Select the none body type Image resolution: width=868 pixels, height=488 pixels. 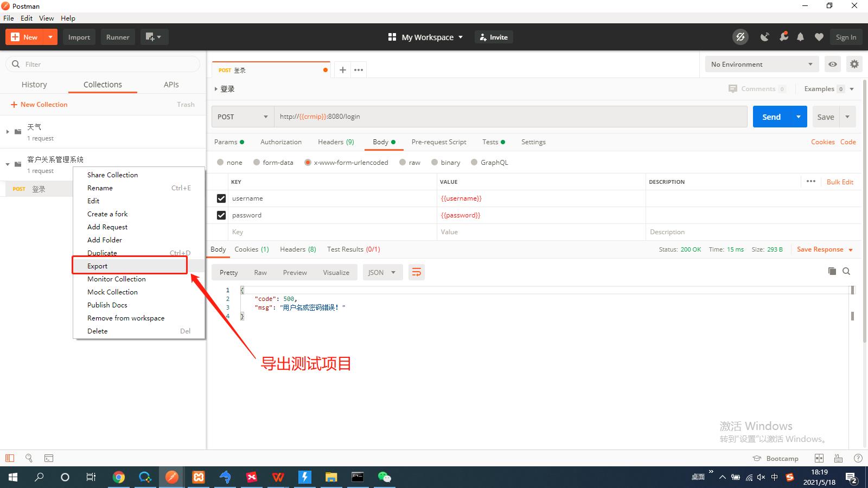[x=220, y=162]
